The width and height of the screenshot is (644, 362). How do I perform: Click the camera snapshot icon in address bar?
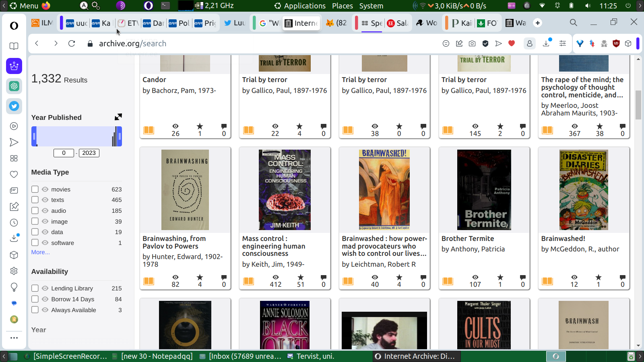click(x=472, y=43)
